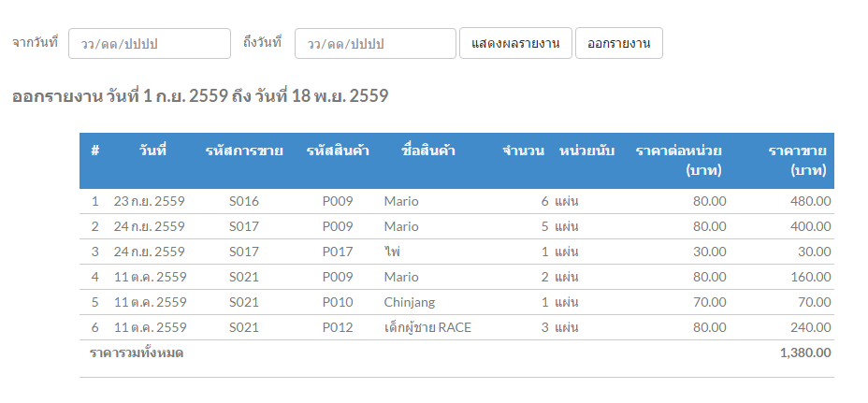Click the วันที่ column header
Viewport: 868px width, 403px height.
(152, 151)
